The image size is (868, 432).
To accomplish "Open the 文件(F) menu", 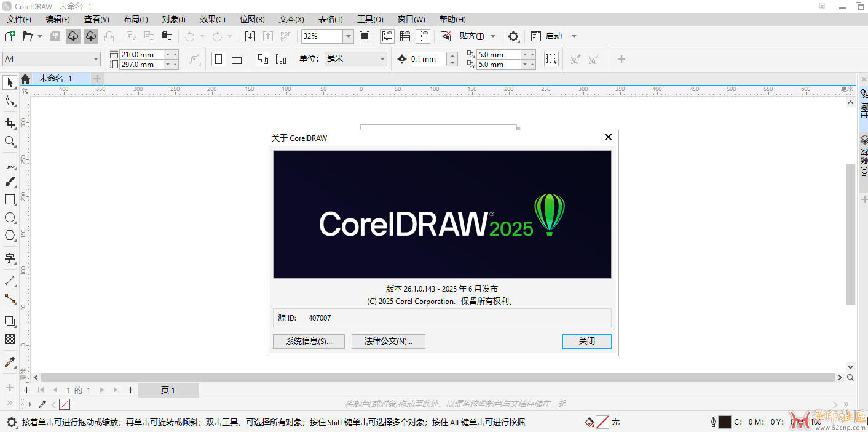I will (x=18, y=19).
